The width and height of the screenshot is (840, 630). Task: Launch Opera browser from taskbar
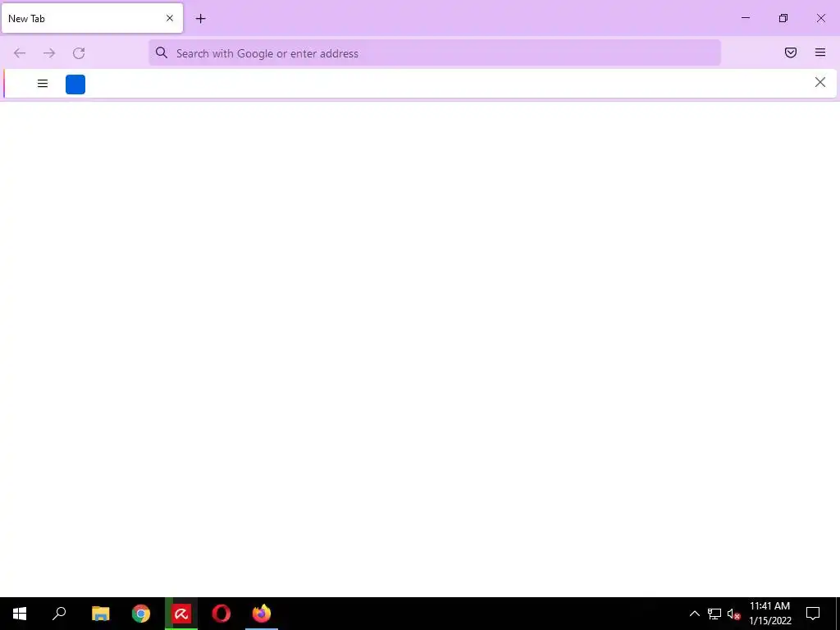221,614
